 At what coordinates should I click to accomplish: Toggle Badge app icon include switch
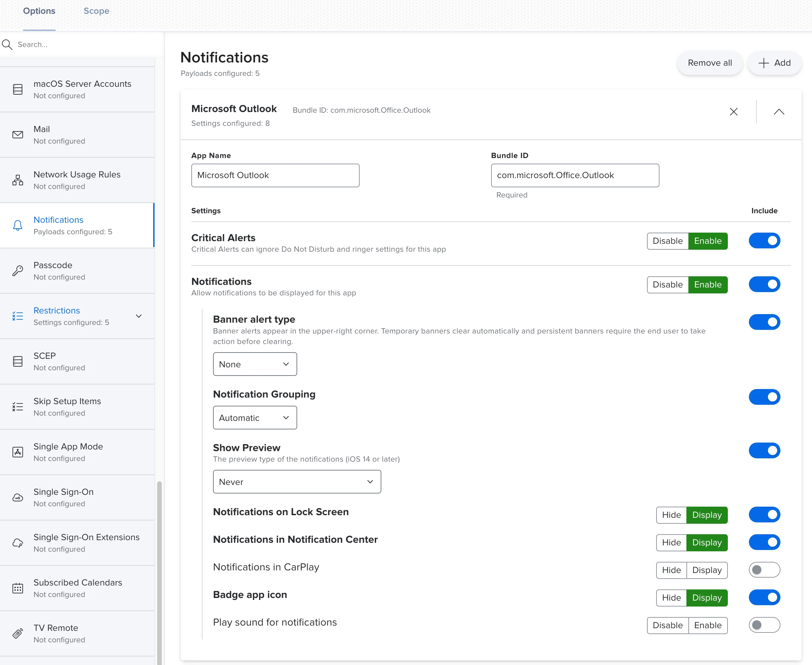[x=764, y=597]
